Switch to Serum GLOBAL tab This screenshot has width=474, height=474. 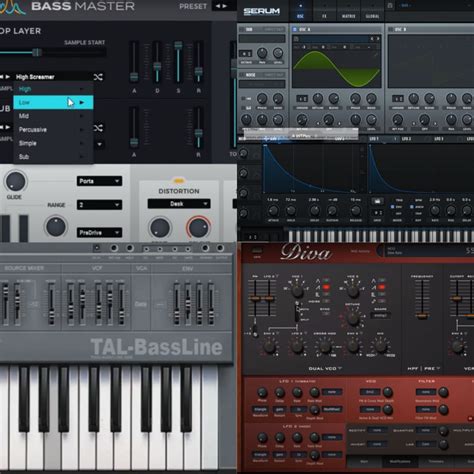pyautogui.click(x=372, y=11)
